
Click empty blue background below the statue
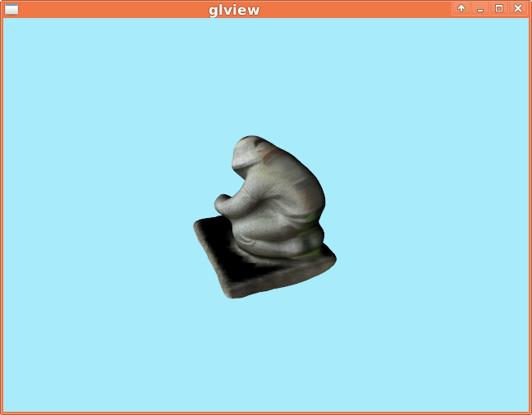click(x=263, y=353)
